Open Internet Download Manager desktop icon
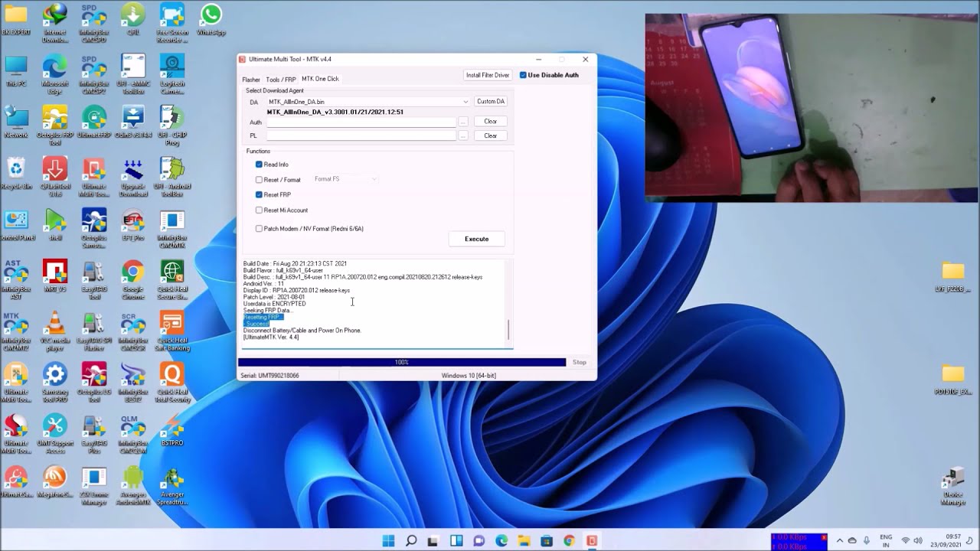The width and height of the screenshot is (980, 551). [x=54, y=23]
